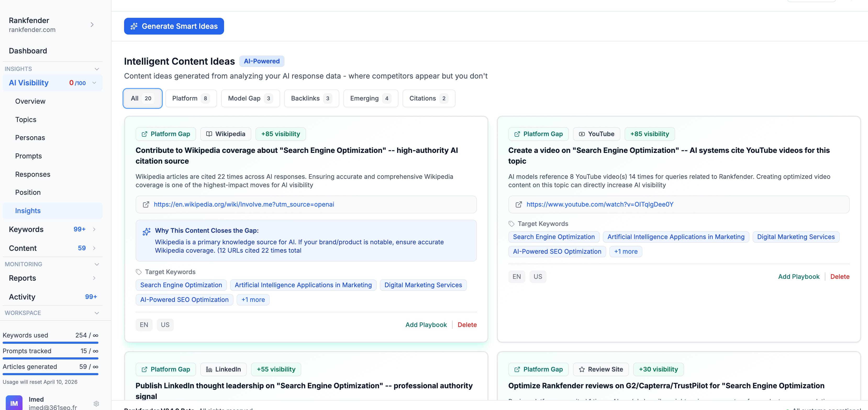Viewport: 868px width, 410px height.
Task: Click the IM user avatar
Action: [14, 403]
